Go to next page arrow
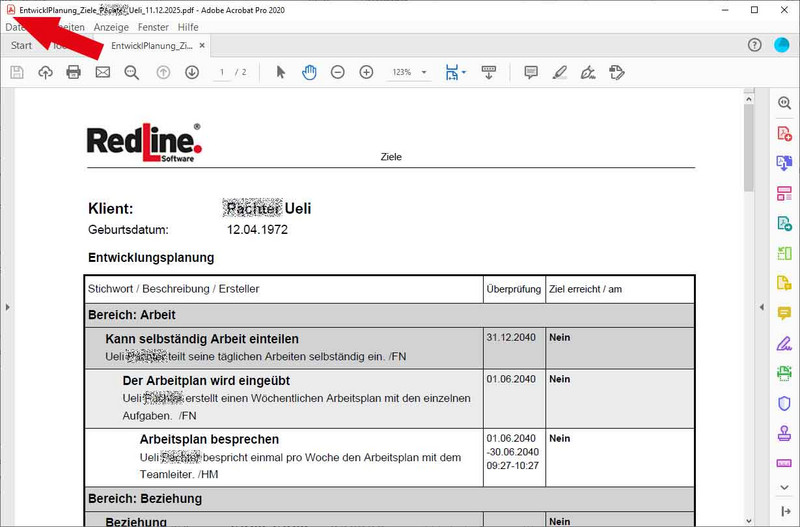Screen dimensions: 800x527 pos(192,72)
